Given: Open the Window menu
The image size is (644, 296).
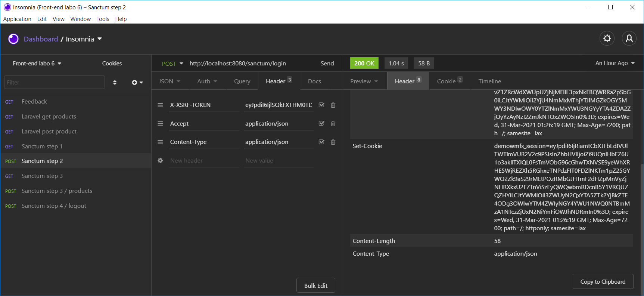Looking at the screenshot, I should [80, 19].
